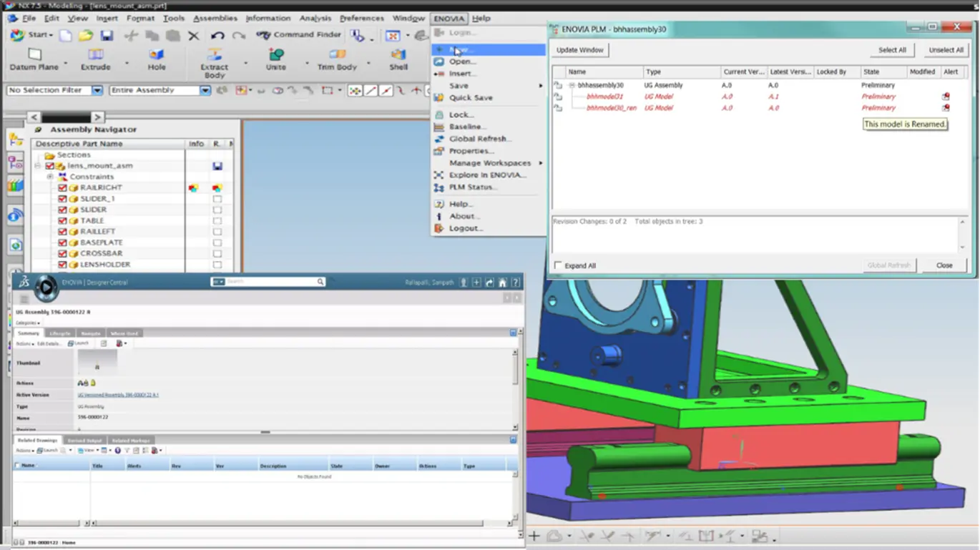980x550 pixels.
Task: Click the Delete X icon in NX toolbar
Action: [x=193, y=35]
